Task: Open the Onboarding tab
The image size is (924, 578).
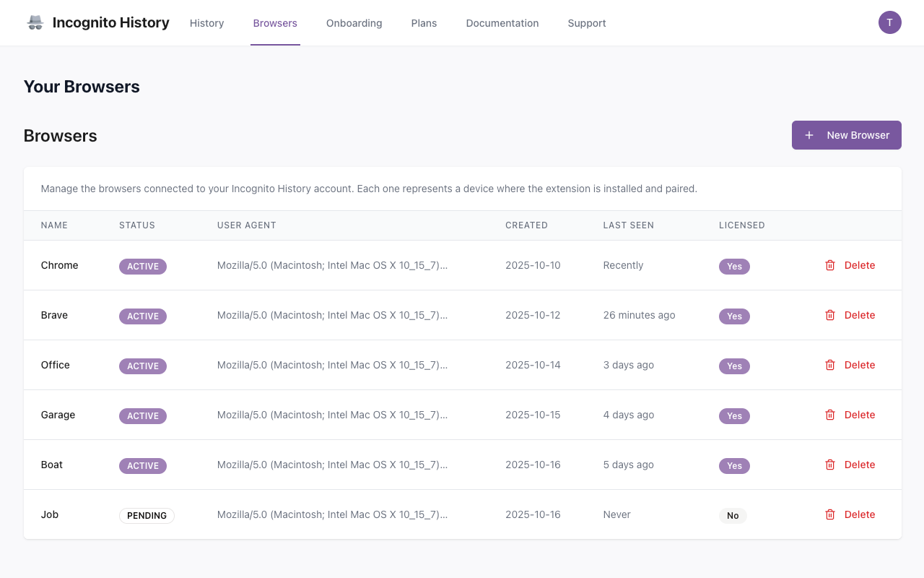Action: [x=354, y=23]
